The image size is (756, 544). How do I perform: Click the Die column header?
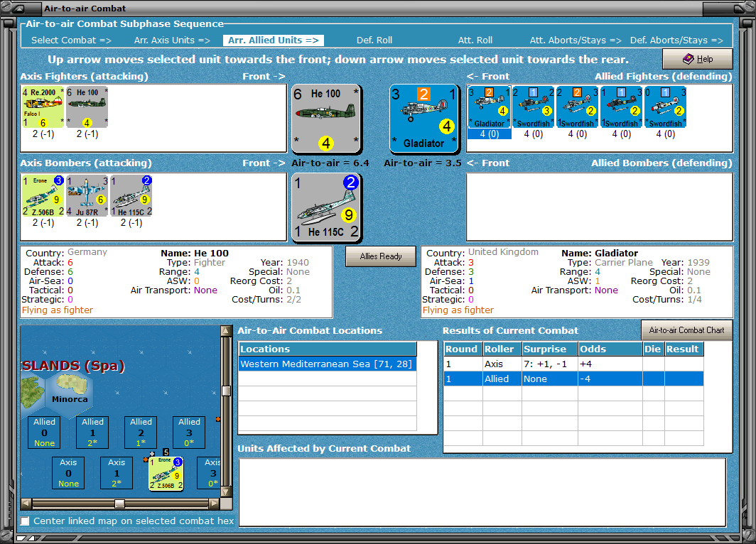pos(653,349)
